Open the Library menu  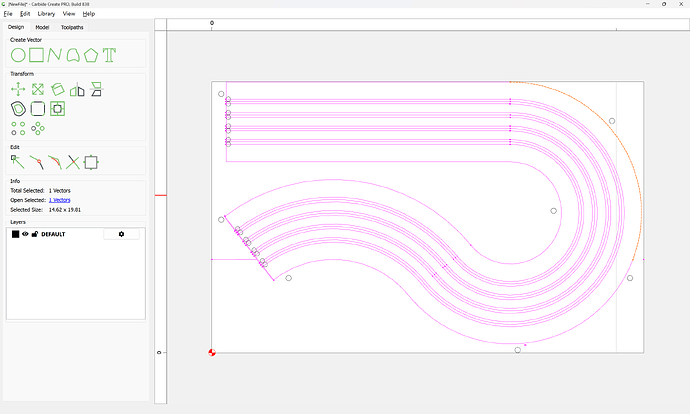pyautogui.click(x=46, y=14)
